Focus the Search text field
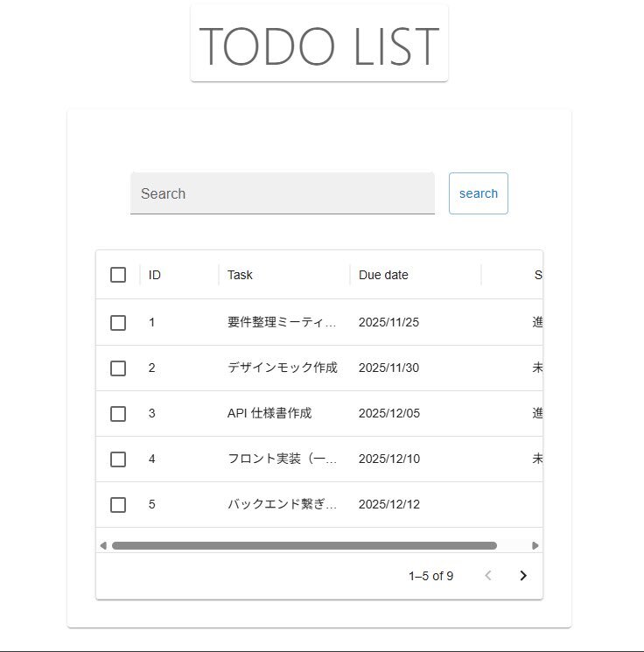The image size is (644, 652). 282,193
